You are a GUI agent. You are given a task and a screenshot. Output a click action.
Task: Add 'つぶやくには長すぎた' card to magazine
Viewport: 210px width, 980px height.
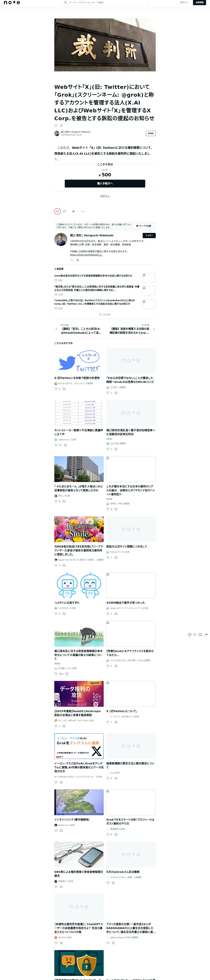click(x=64, y=614)
